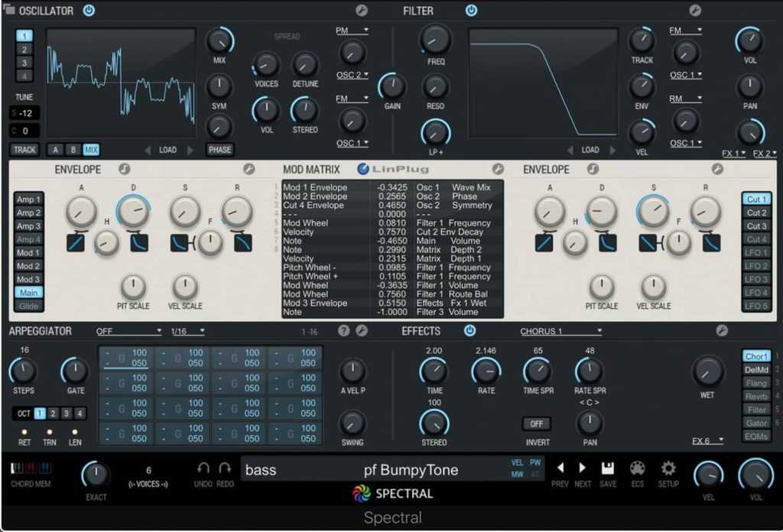
Task: Open the Mod Matrix wrench settings
Action: tap(498, 169)
